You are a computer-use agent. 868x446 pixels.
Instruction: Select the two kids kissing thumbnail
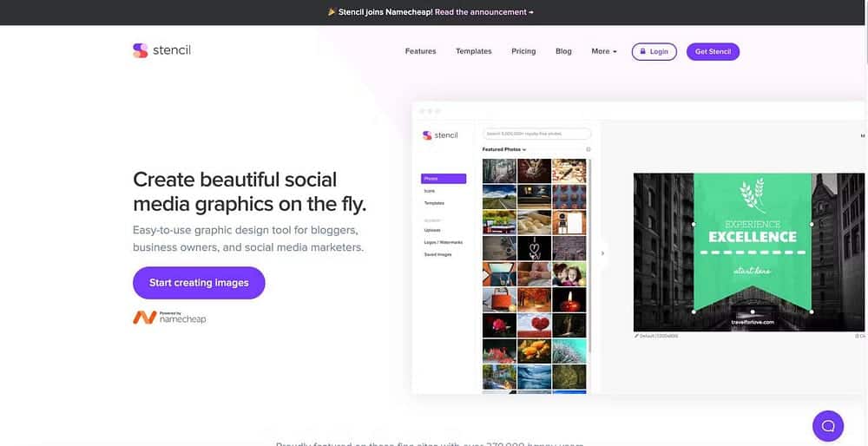coord(569,274)
